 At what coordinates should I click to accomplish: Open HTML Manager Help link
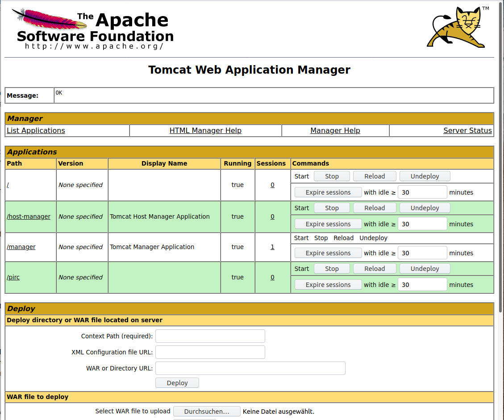205,130
